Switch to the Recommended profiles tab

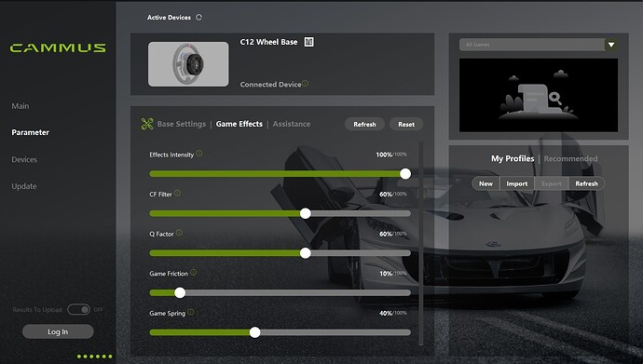coord(570,158)
